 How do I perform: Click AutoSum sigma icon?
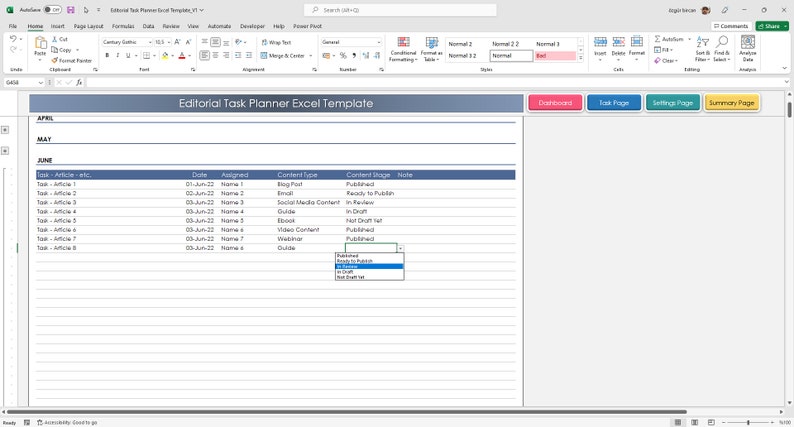pyautogui.click(x=657, y=39)
